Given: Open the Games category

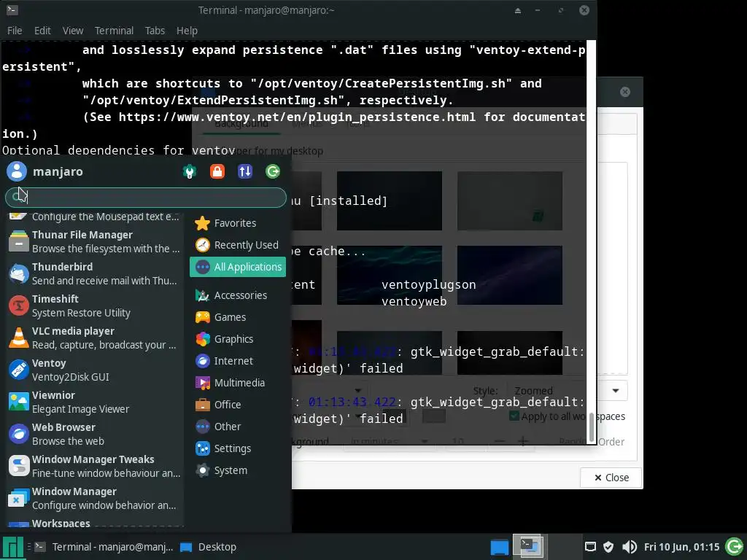Looking at the screenshot, I should [x=238, y=317].
